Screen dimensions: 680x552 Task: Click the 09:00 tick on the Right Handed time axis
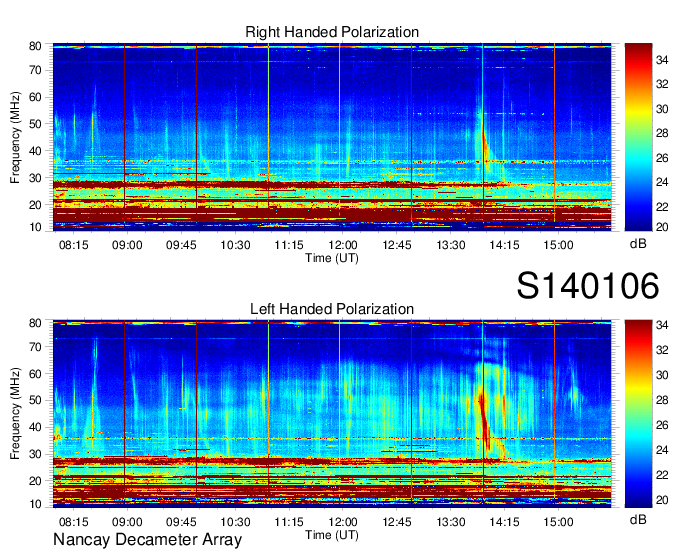[127, 245]
